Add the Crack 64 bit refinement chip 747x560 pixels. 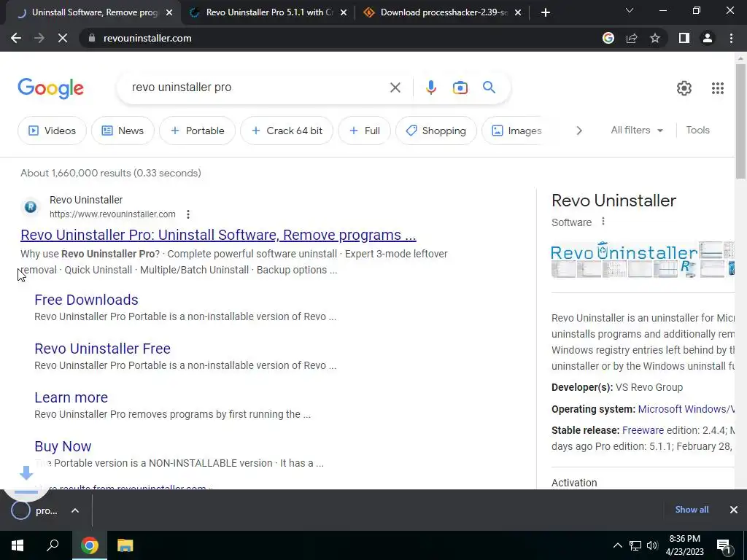click(286, 131)
